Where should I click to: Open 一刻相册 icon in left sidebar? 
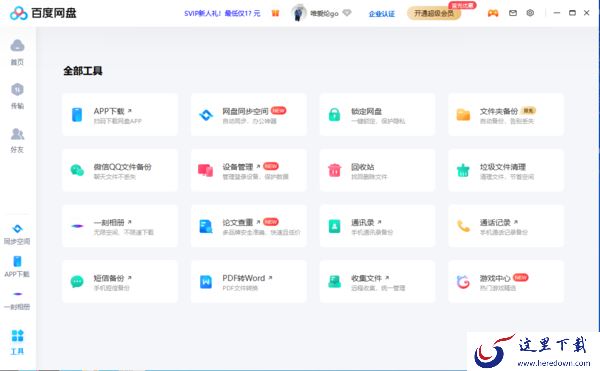pyautogui.click(x=18, y=294)
